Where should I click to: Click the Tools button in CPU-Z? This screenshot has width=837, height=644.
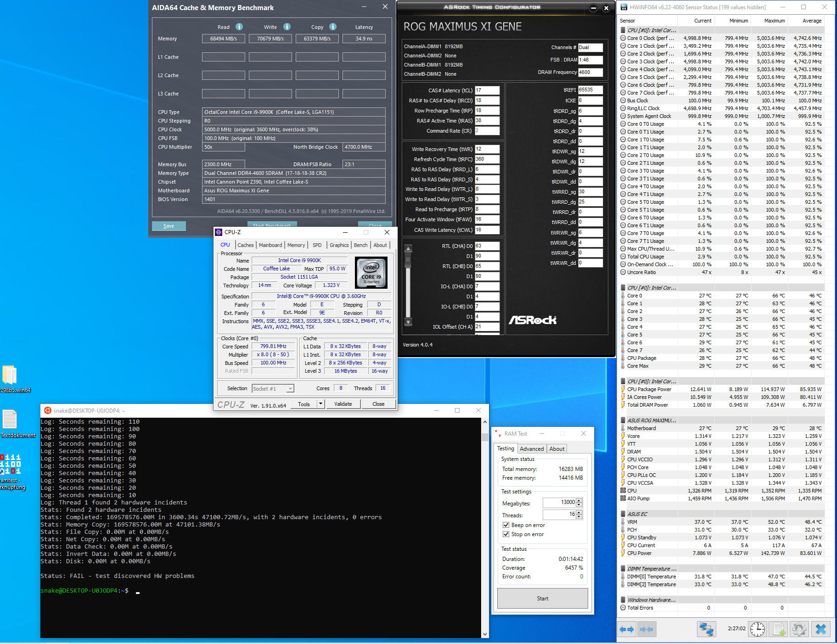click(x=304, y=404)
